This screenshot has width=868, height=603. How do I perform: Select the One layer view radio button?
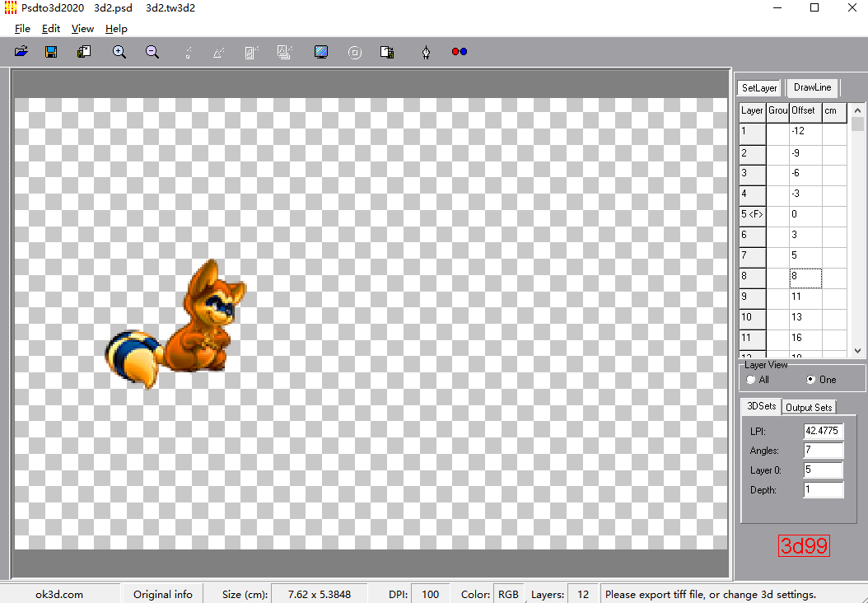[811, 380]
